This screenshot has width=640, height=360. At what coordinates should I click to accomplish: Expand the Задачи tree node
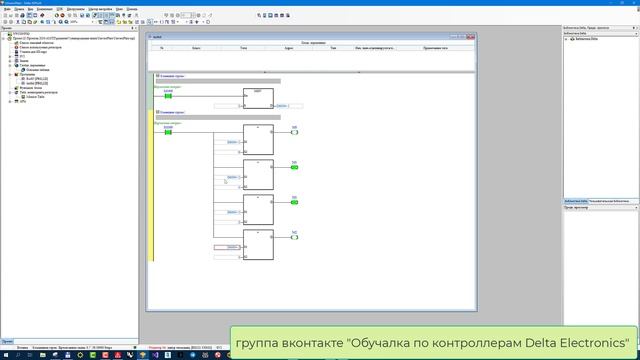click(10, 61)
